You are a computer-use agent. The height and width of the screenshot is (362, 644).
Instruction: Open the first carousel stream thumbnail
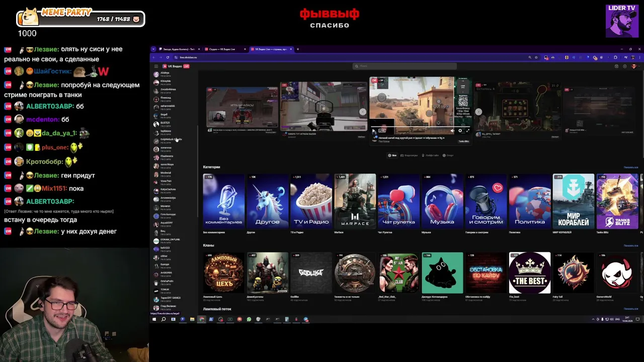tap(242, 108)
